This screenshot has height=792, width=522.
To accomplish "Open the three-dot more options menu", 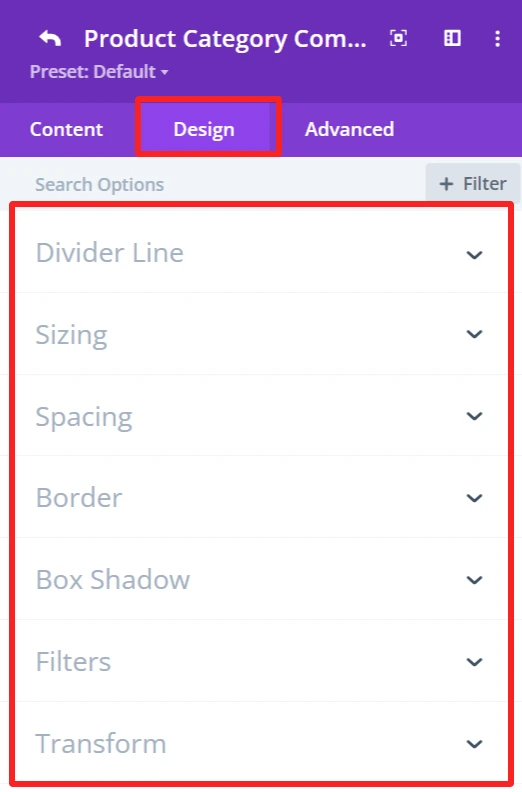I will pyautogui.click(x=497, y=38).
